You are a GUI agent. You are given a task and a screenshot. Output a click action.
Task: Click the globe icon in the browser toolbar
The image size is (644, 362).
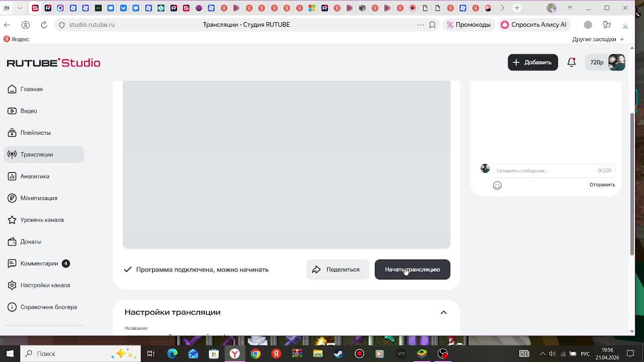click(x=588, y=25)
